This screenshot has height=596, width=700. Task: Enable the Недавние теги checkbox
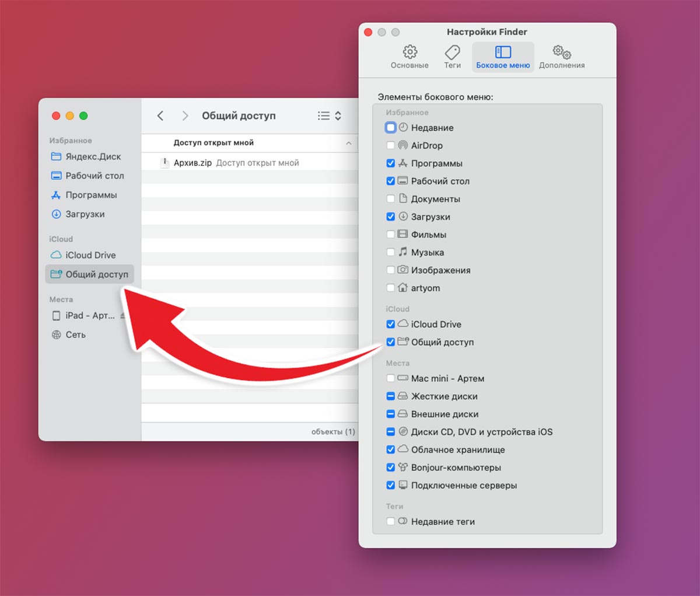[x=391, y=521]
